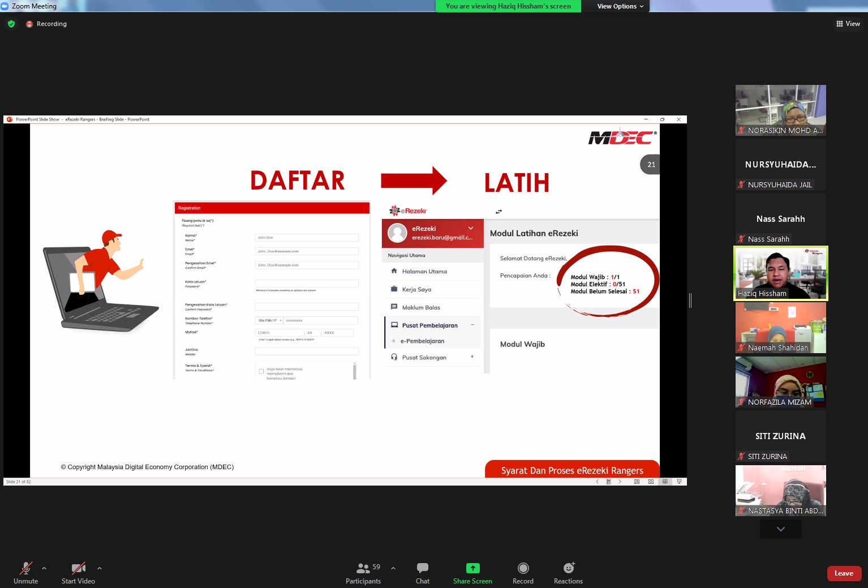This screenshot has height=588, width=868.
Task: Click the green encryption shield icon
Action: click(11, 24)
